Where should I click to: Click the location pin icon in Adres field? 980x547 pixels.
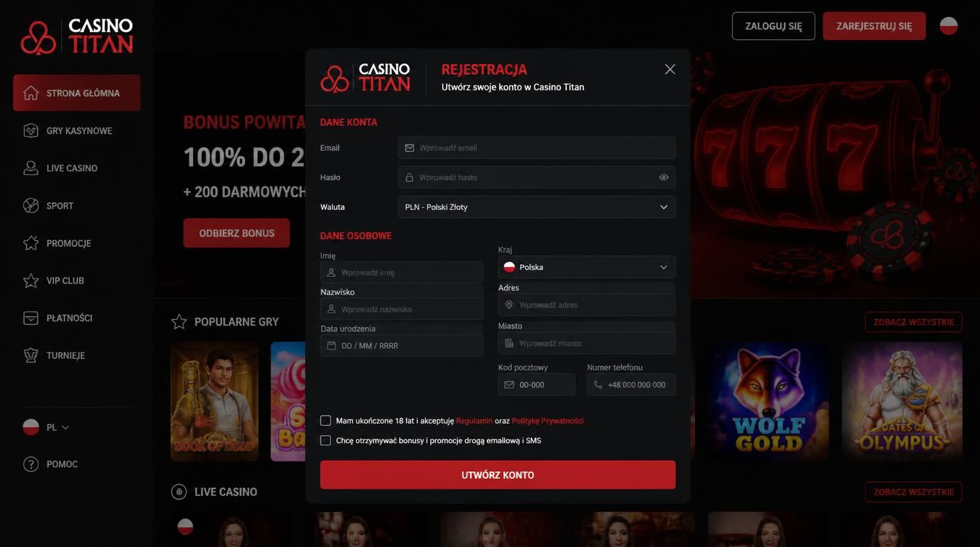click(509, 305)
